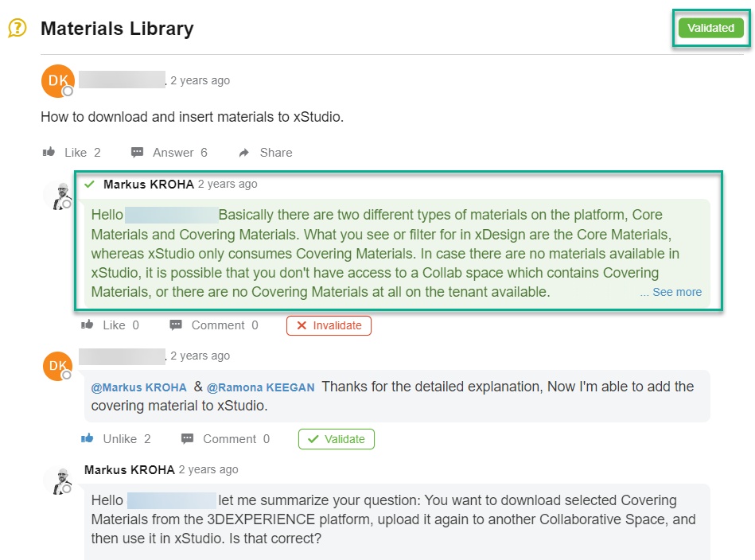
Task: Expand the answer with See more
Action: point(671,292)
